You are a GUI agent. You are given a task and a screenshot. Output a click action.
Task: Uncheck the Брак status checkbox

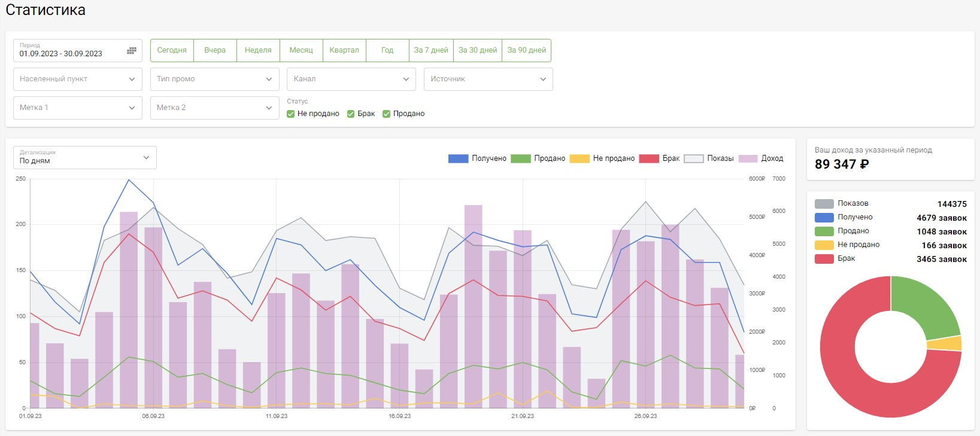pos(351,114)
